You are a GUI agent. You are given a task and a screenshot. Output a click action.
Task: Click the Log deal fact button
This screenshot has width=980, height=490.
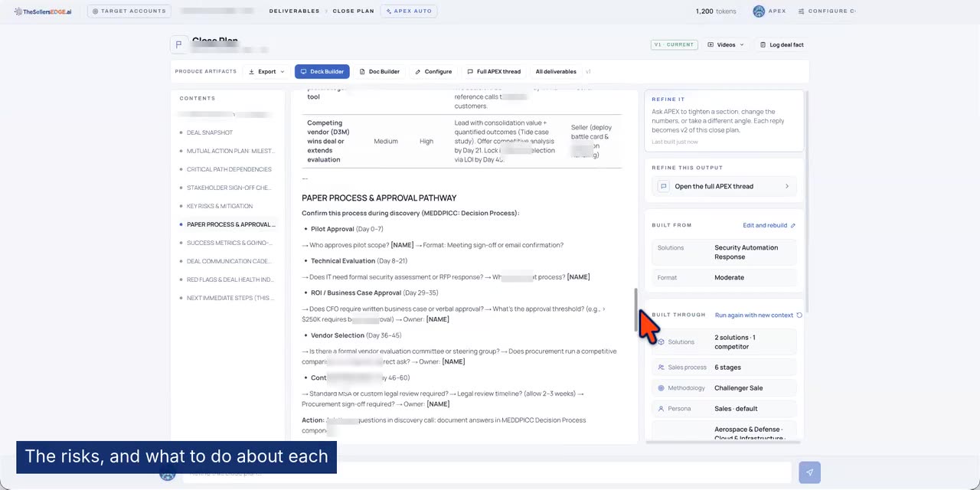point(782,44)
